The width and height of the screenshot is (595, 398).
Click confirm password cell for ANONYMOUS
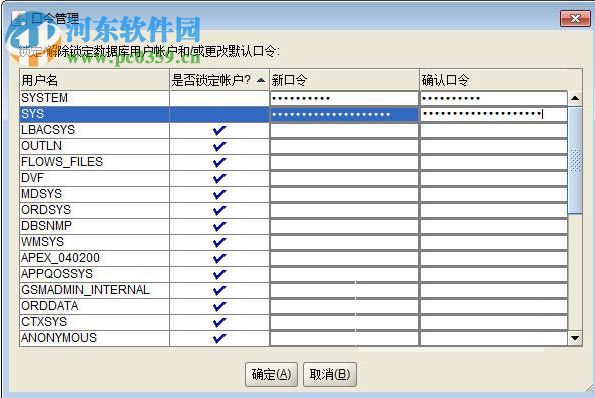494,338
